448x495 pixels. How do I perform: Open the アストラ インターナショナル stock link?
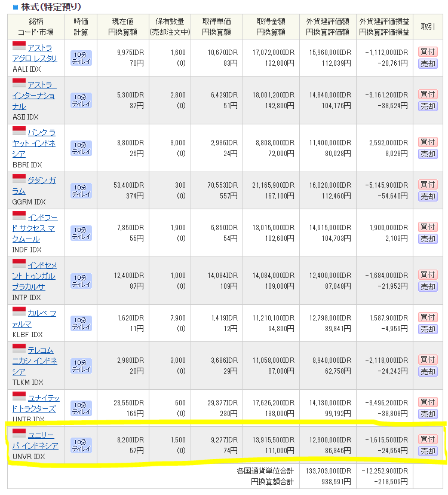pos(34,95)
